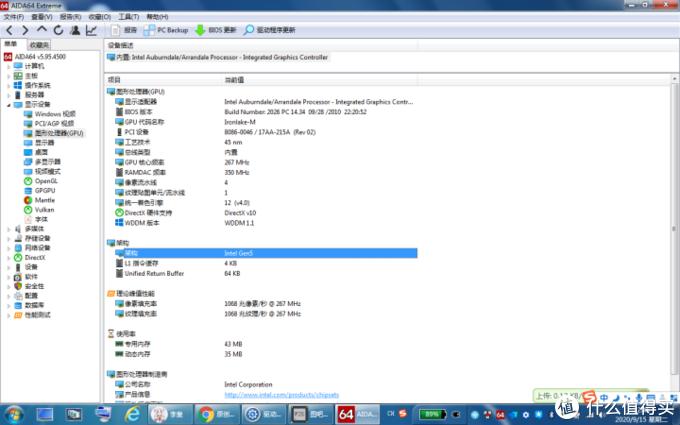This screenshot has width=680, height=425.
Task: Open the 收藏(O) menu
Action: click(x=99, y=16)
